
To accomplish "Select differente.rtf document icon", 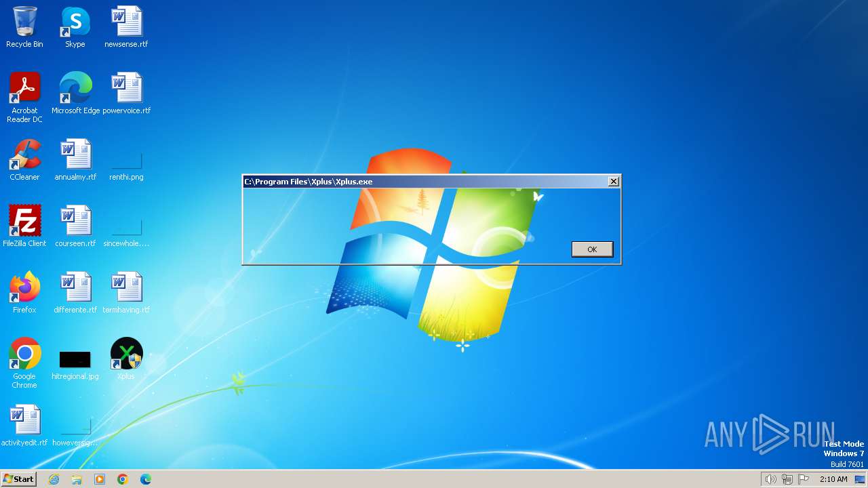I will click(x=75, y=293).
